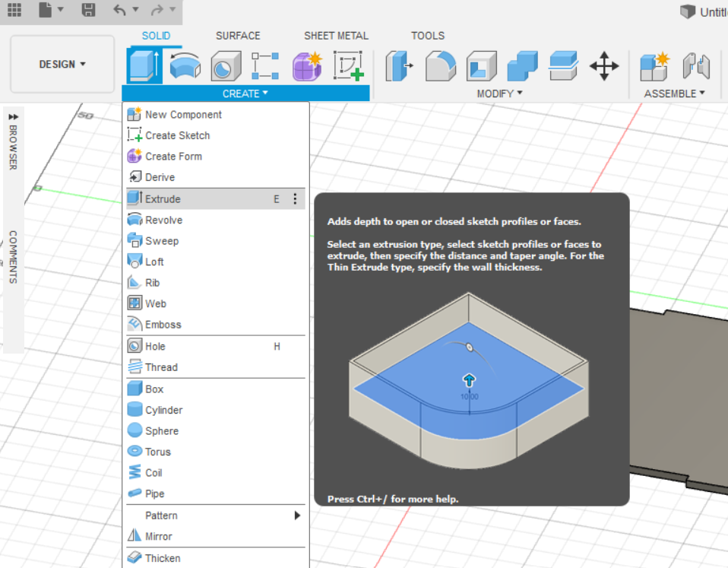Viewport: 728px width, 568px height.
Task: Undo the last action
Action: (119, 9)
